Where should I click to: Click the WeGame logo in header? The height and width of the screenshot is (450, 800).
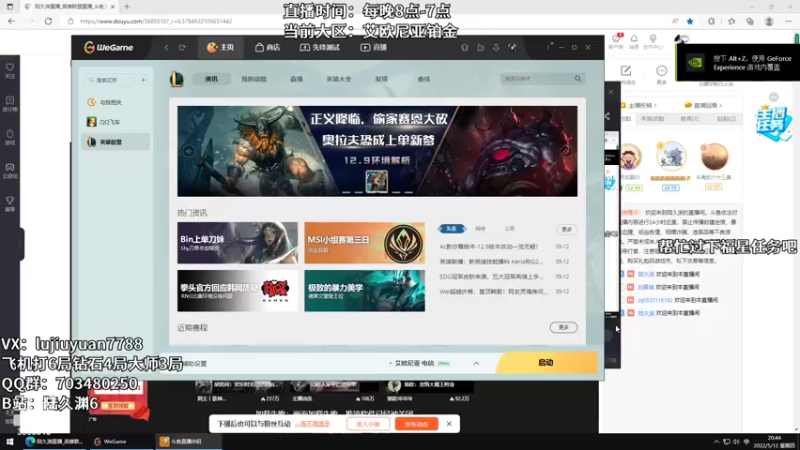click(109, 47)
